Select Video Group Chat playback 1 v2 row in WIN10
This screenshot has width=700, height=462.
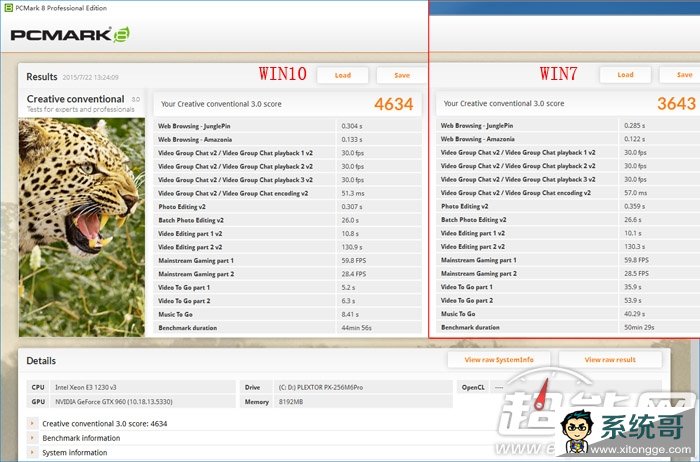click(288, 153)
